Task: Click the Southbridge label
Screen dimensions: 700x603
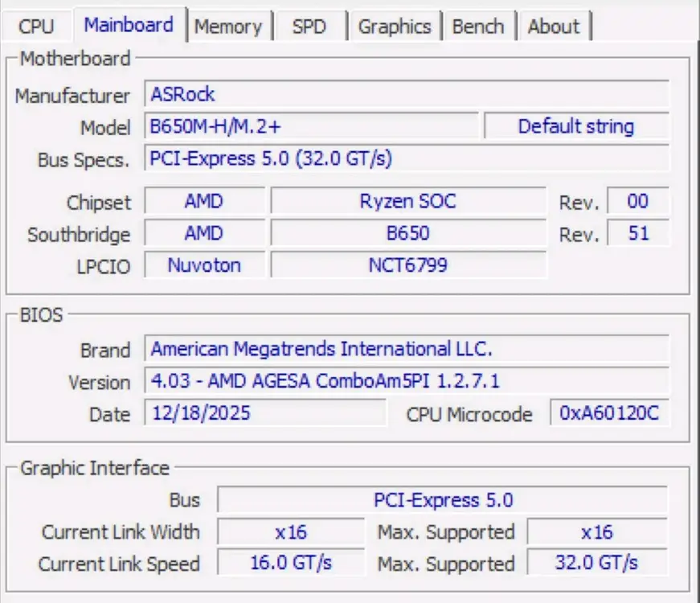Action: pyautogui.click(x=79, y=235)
